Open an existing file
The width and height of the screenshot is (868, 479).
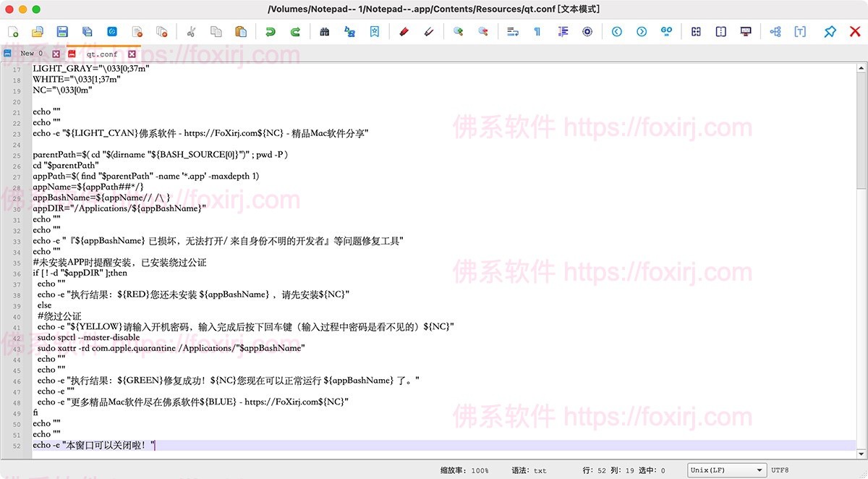(38, 32)
